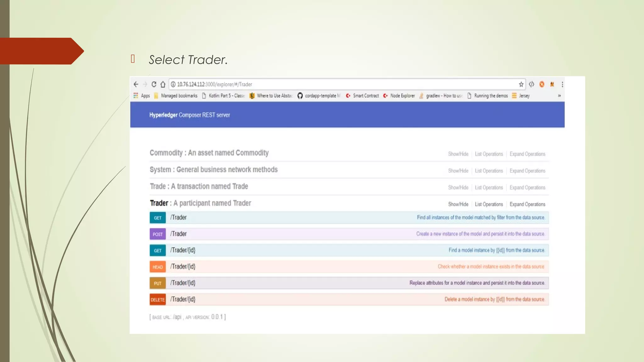644x362 pixels.
Task: Open the cordapp-template GitHub bookmark
Action: coord(319,96)
